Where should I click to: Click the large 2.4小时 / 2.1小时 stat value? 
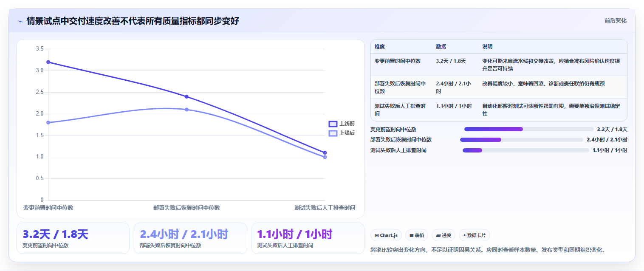click(184, 234)
